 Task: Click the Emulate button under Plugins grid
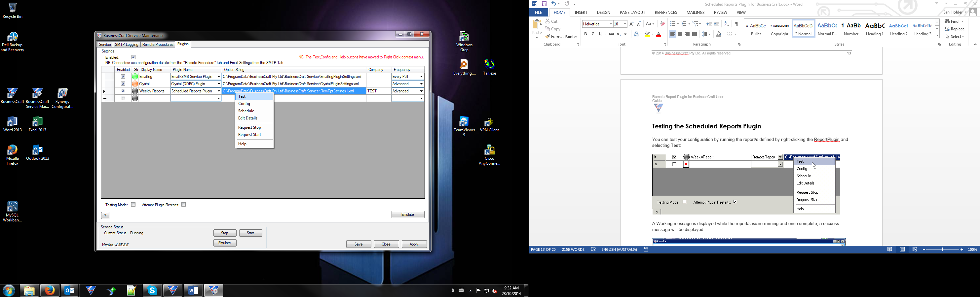pos(408,214)
